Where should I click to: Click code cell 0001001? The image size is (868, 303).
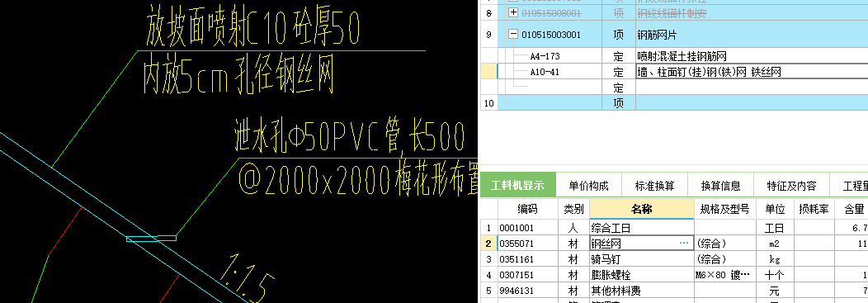tap(527, 228)
